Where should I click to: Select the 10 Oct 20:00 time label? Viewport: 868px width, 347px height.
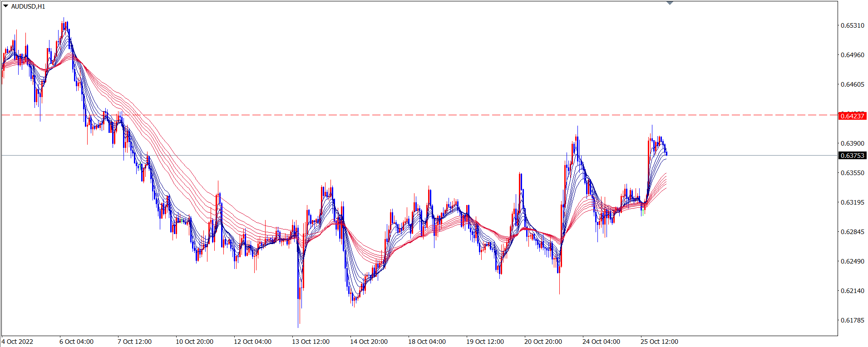(x=194, y=342)
